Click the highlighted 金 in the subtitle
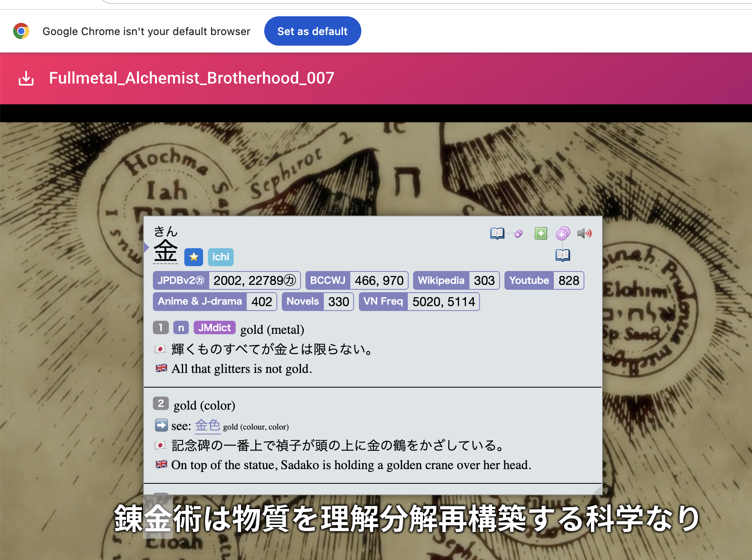Viewport: 752px width, 560px height. tap(158, 518)
